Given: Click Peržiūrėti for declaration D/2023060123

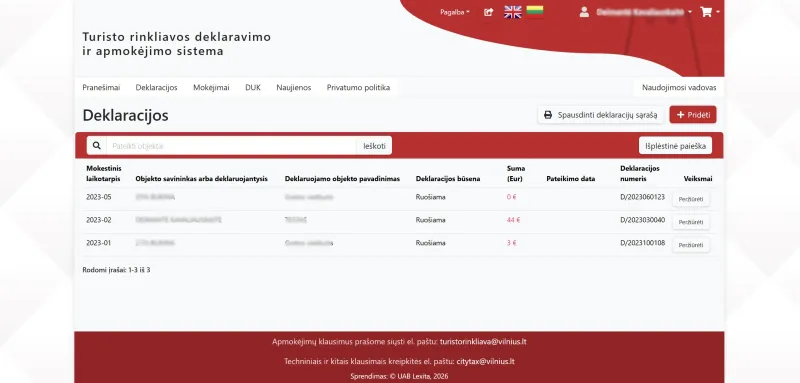Looking at the screenshot, I should click(691, 199).
